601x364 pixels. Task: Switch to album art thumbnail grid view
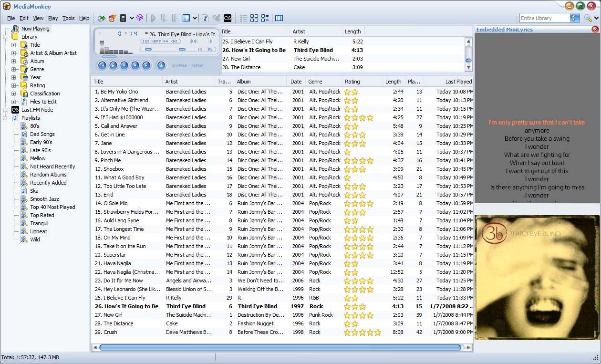254,18
